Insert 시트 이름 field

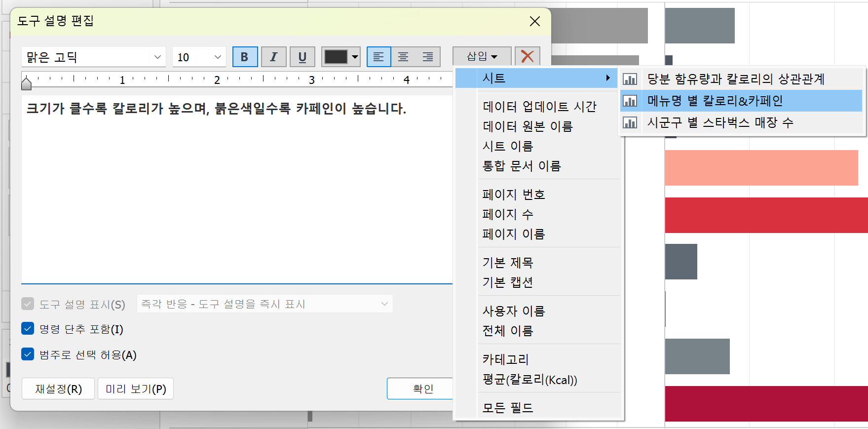click(x=508, y=146)
